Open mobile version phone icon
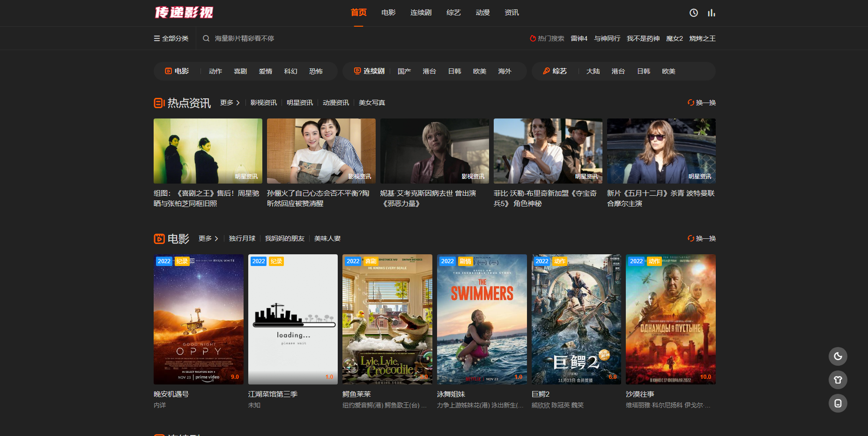Screen dimensions: 868x436 pyautogui.click(x=838, y=403)
